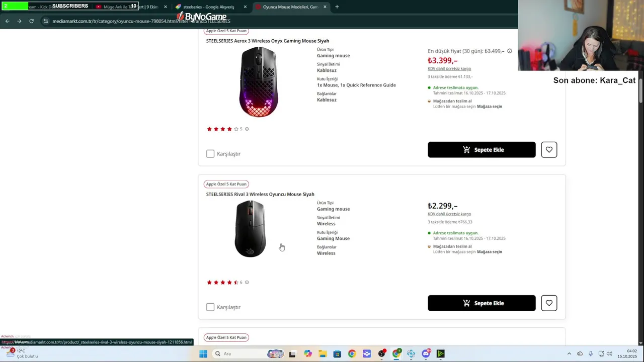Choose store via Mağaza seçin for Rival 3

[490, 252]
